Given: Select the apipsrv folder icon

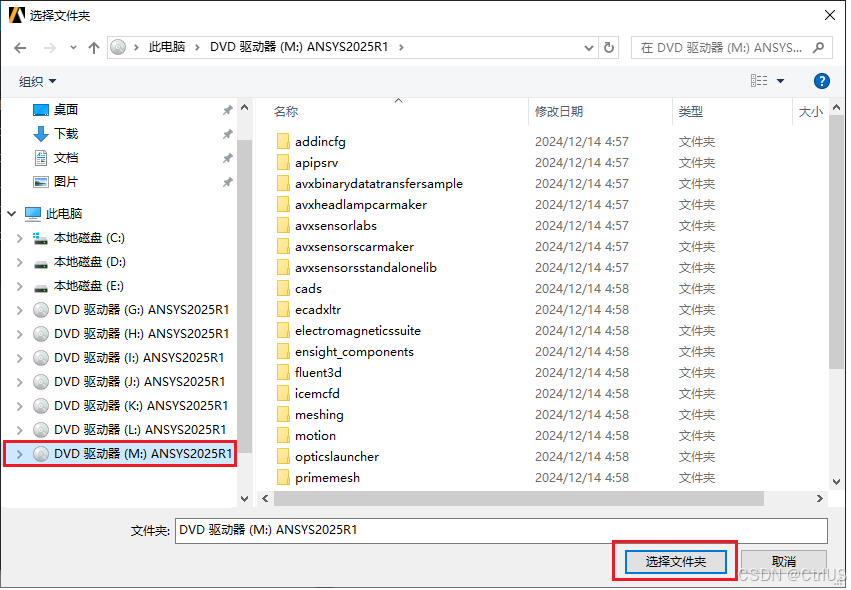Looking at the screenshot, I should coord(283,163).
